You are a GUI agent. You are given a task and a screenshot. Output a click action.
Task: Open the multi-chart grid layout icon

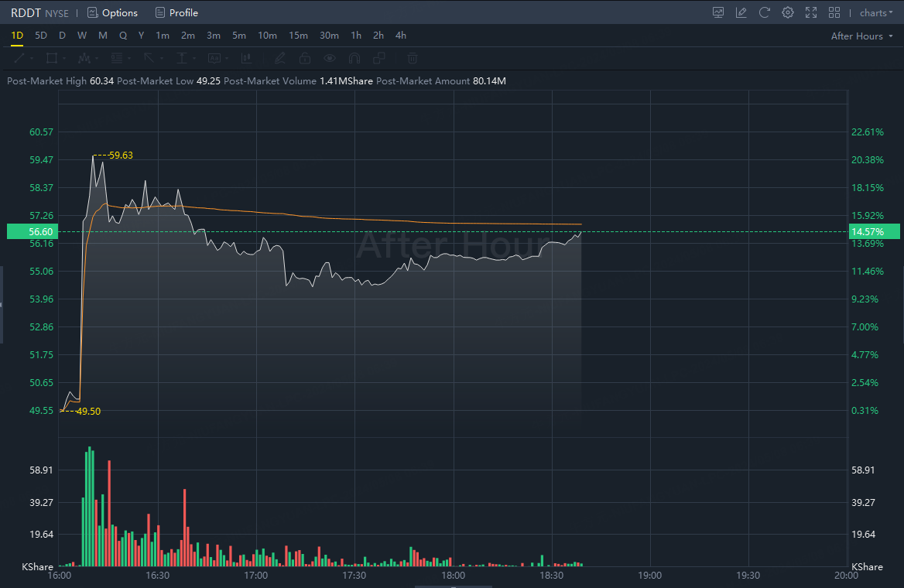click(x=834, y=12)
